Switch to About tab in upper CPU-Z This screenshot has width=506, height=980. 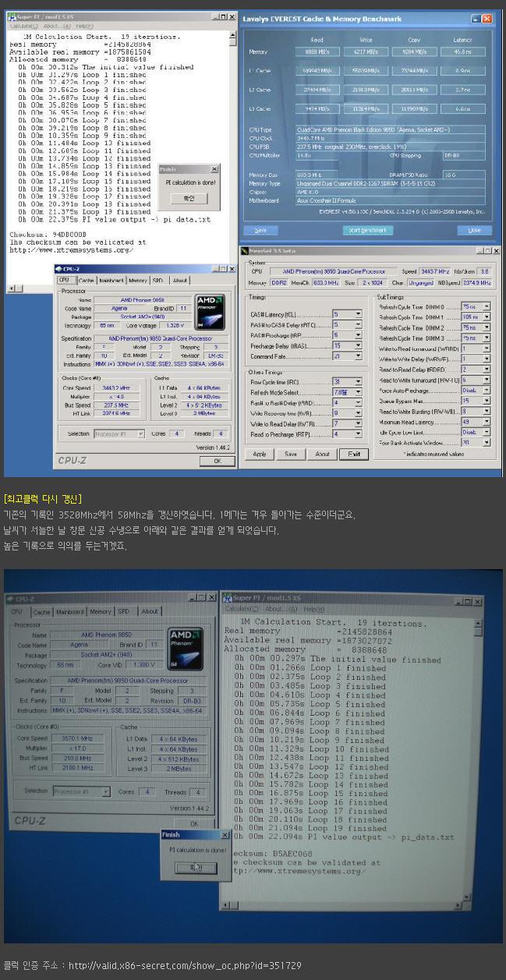179,280
